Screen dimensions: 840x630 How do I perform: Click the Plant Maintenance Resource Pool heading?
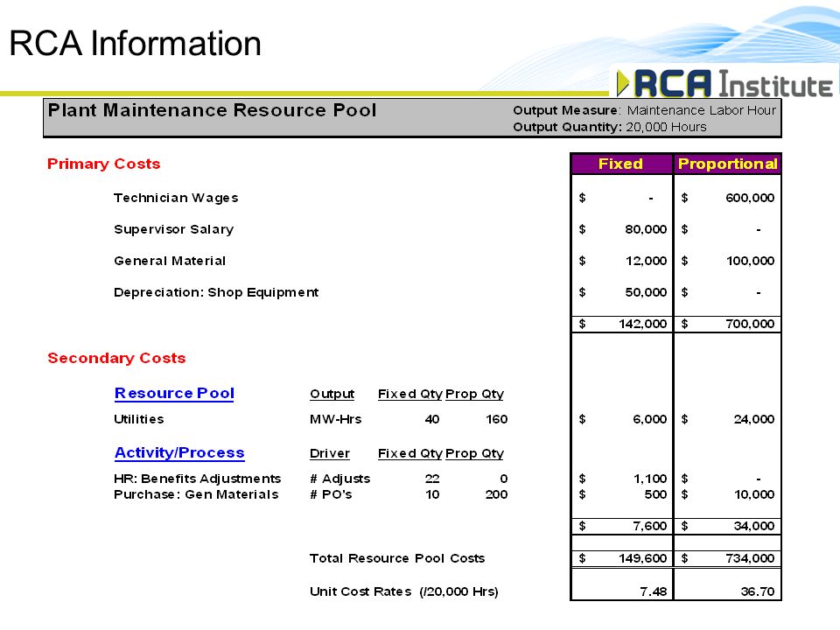[x=212, y=110]
